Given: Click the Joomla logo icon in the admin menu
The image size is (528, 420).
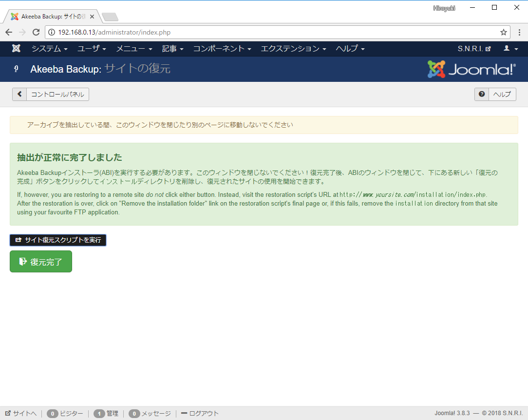Looking at the screenshot, I should click(x=16, y=49).
